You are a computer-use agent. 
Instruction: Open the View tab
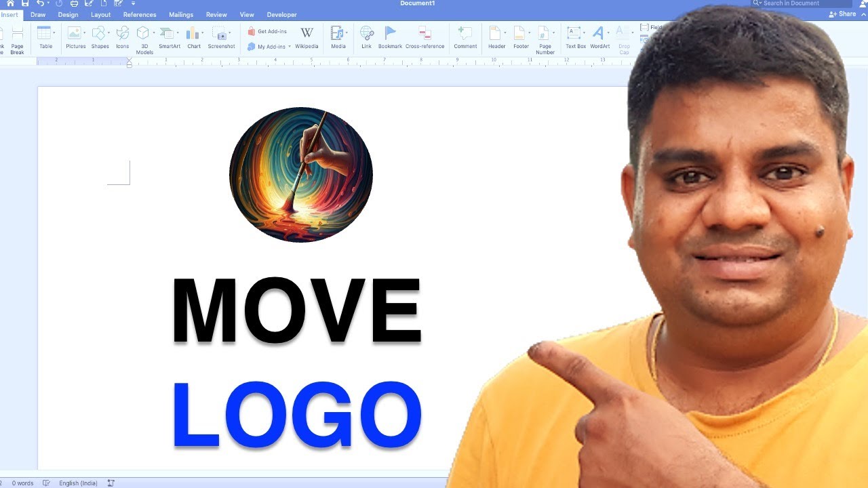click(x=247, y=14)
